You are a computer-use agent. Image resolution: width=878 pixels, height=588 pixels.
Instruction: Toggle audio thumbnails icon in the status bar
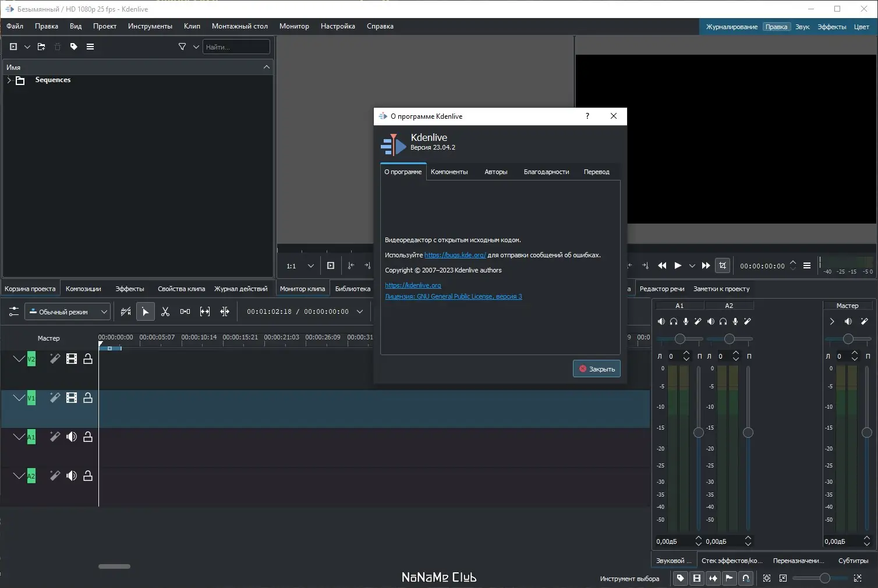coord(713,578)
